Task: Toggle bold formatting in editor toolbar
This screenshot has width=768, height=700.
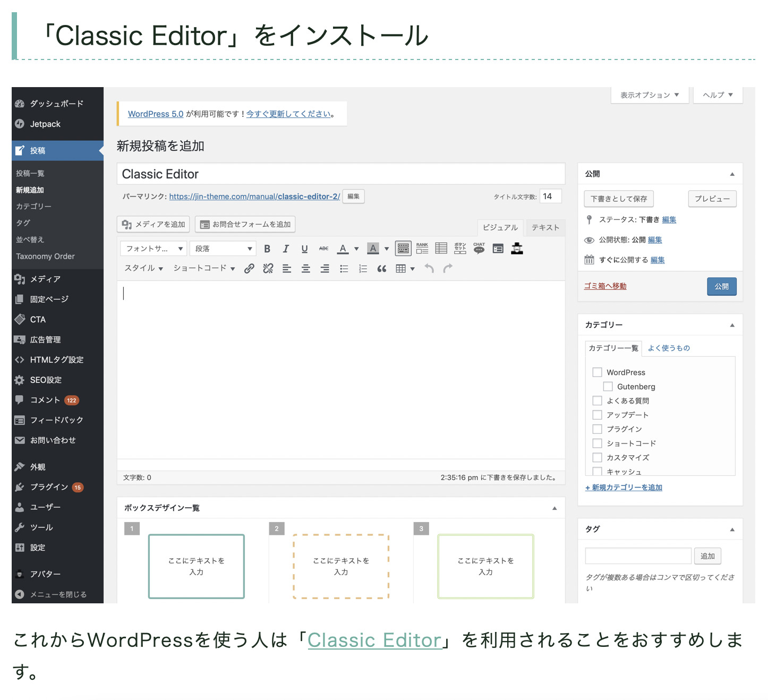Action: (267, 249)
